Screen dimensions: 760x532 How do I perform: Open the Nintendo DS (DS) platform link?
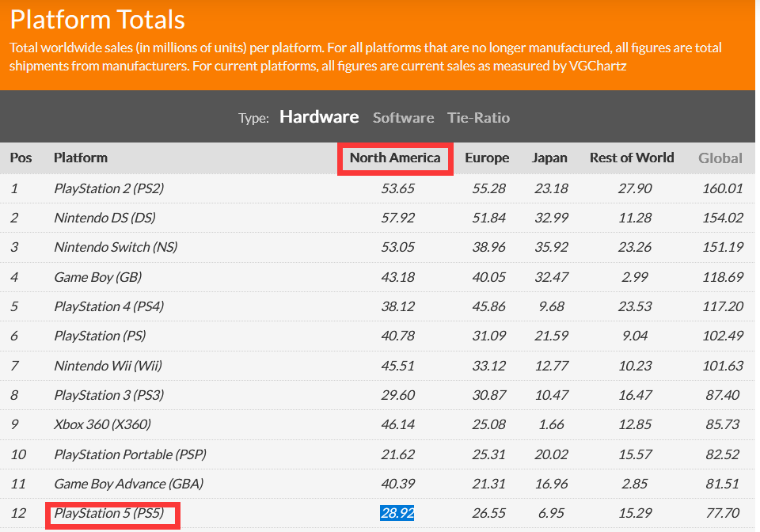click(104, 218)
